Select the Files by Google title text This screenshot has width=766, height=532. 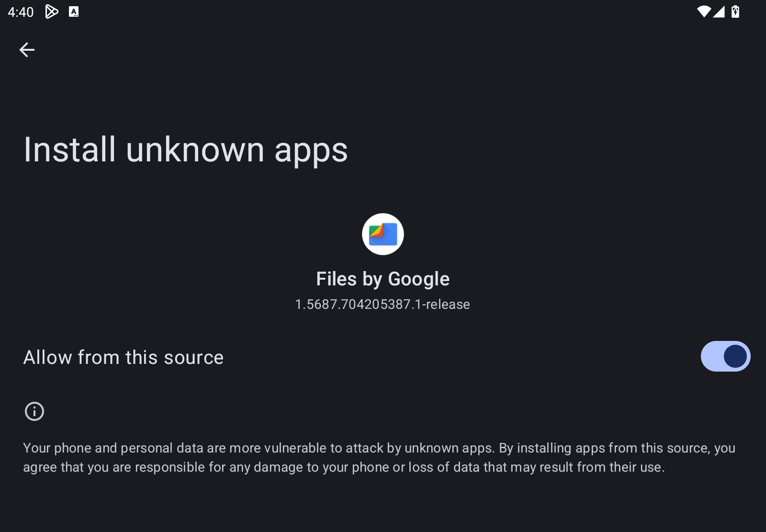click(x=383, y=278)
